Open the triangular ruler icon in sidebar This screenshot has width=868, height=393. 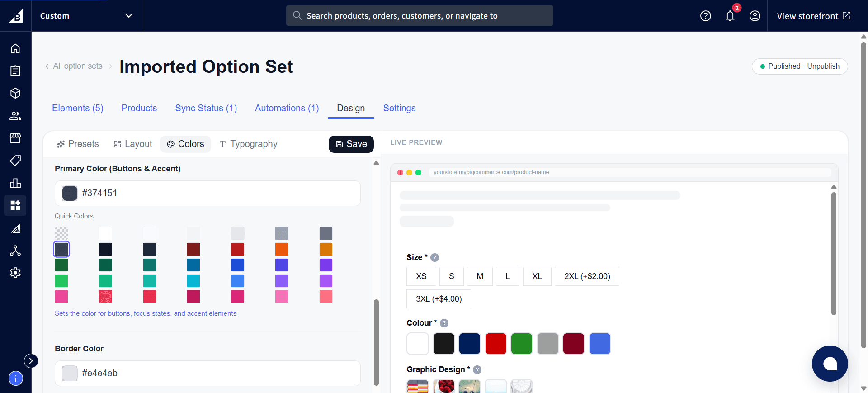point(15,228)
